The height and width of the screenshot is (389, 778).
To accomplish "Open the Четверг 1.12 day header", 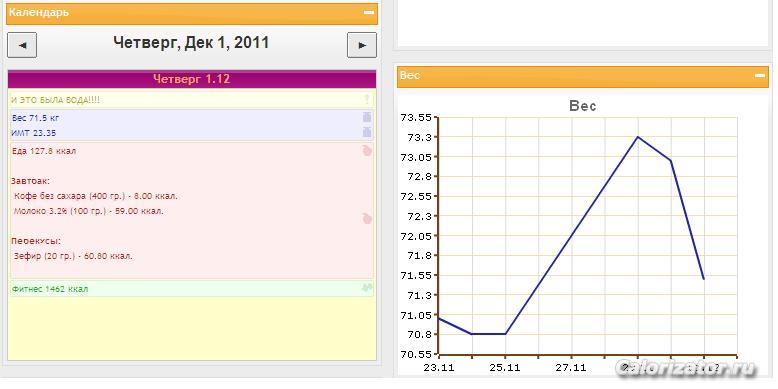I will (192, 79).
